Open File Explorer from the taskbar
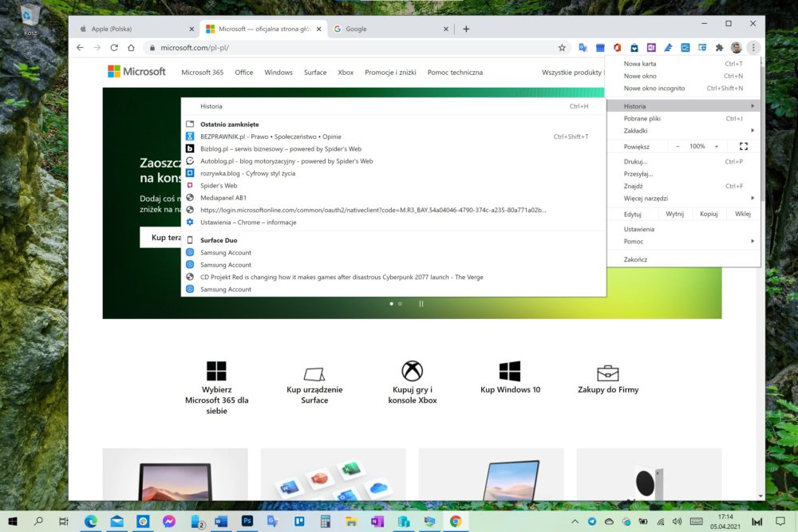Screen dimensions: 798x532 (351, 522)
